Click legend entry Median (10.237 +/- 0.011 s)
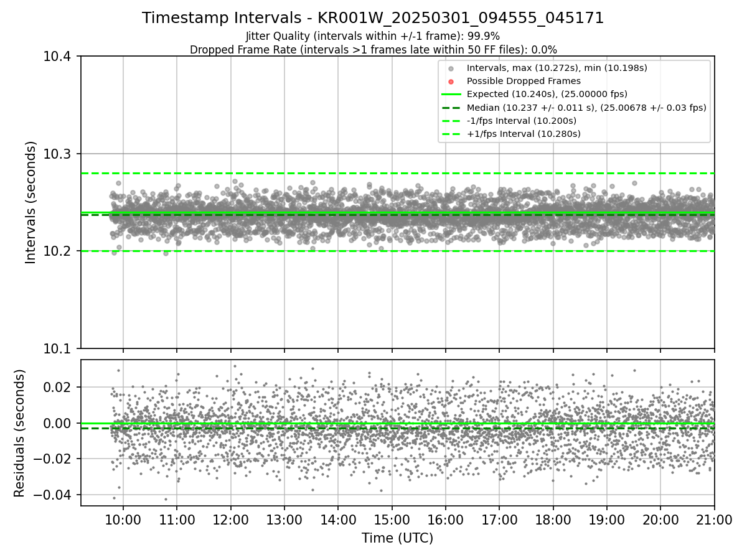Image resolution: width=747 pixels, height=560 pixels. [x=586, y=108]
